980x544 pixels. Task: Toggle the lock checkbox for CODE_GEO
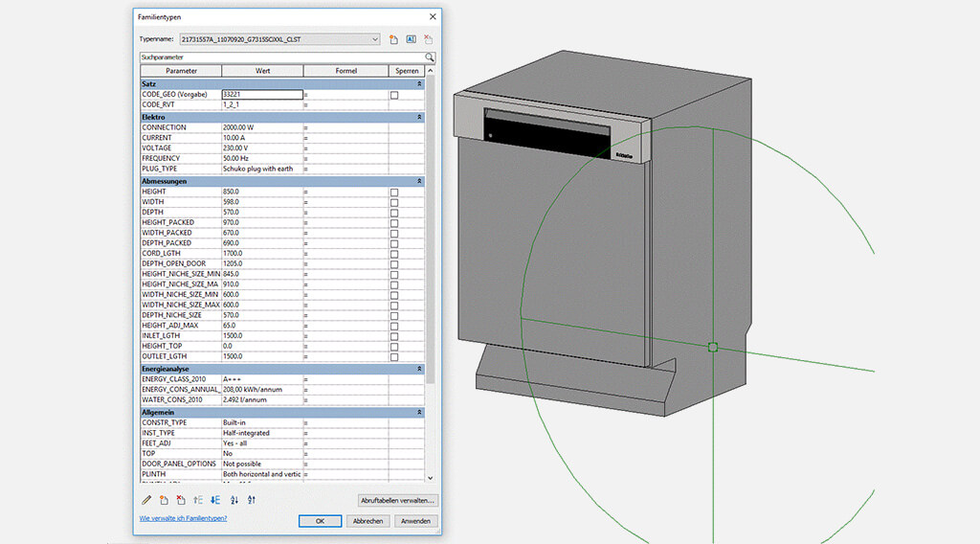pyautogui.click(x=394, y=95)
